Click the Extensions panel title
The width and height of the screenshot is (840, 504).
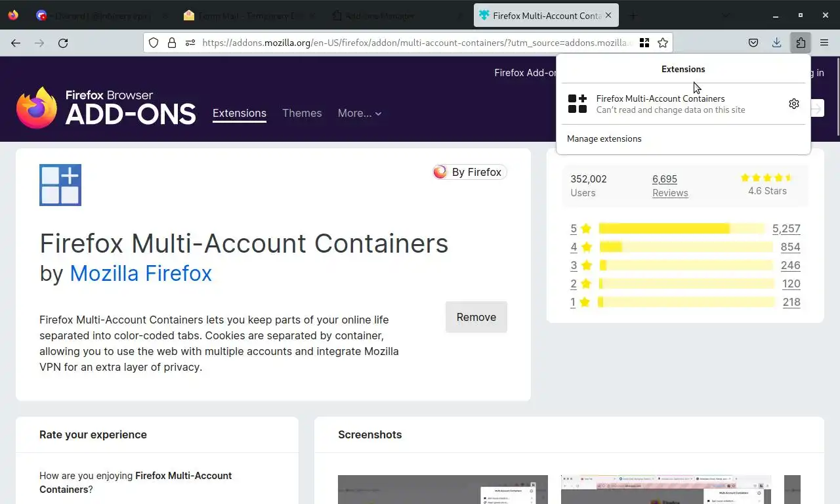pos(683,69)
